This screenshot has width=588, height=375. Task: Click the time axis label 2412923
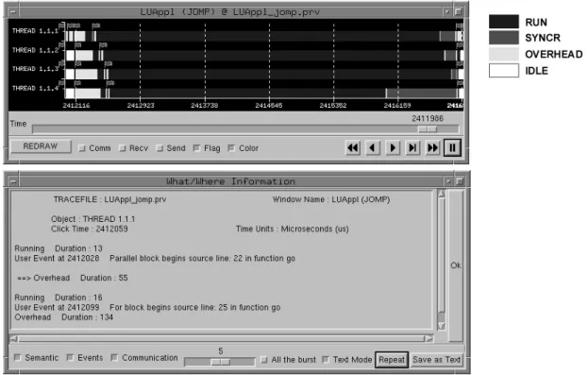141,106
